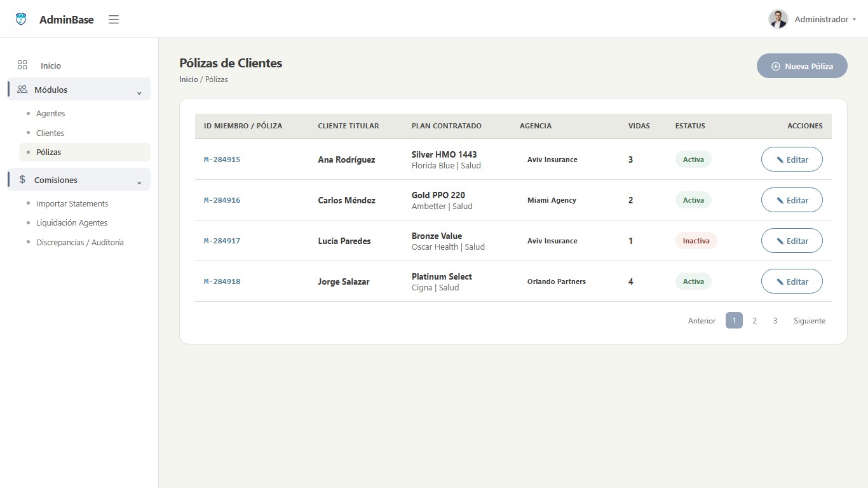Select pagination page 1

pyautogui.click(x=734, y=321)
